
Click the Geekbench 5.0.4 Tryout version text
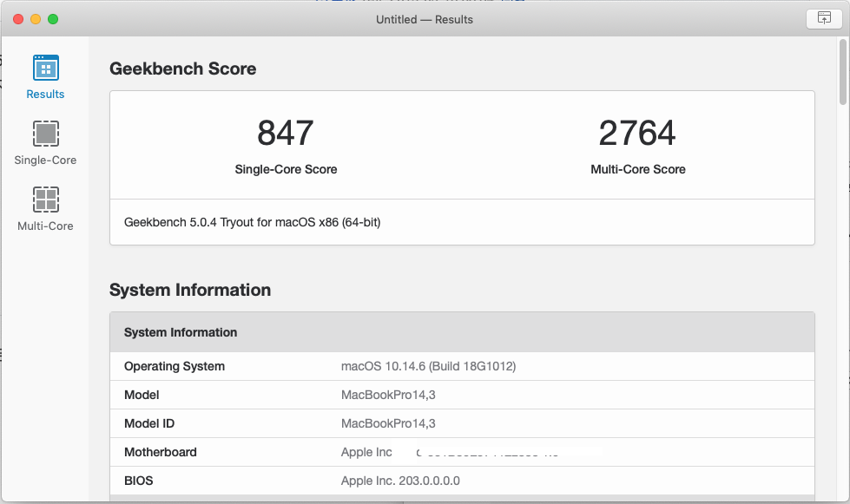[253, 222]
